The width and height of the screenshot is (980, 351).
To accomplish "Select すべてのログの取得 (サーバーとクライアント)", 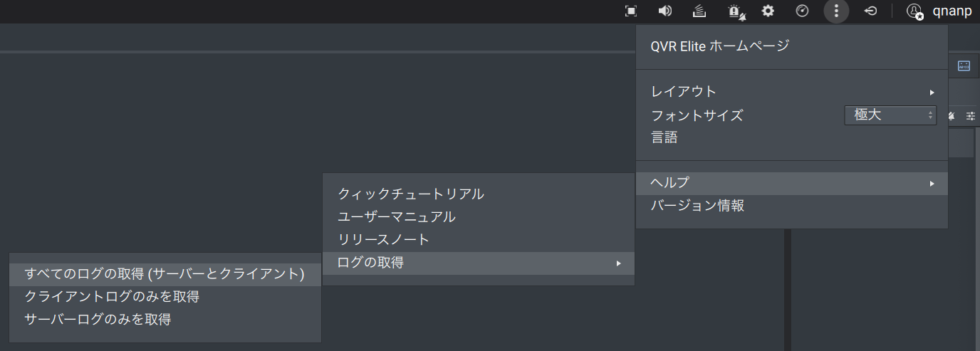I will point(165,274).
